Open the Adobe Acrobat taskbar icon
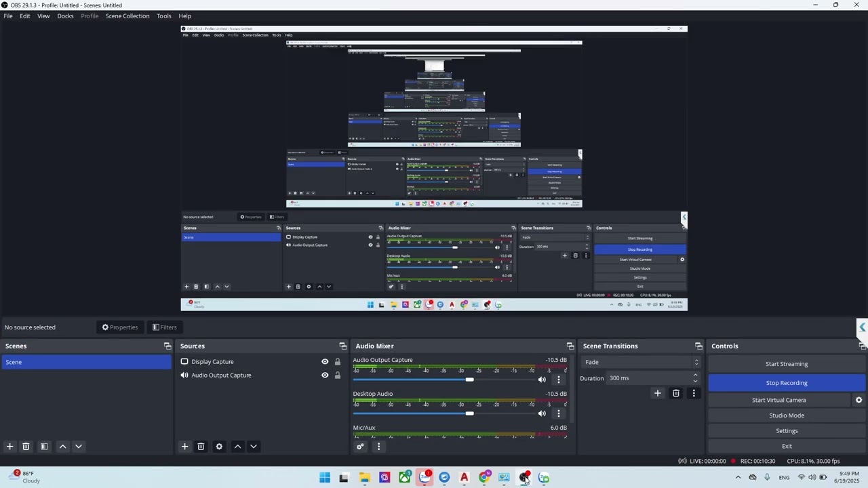Image resolution: width=868 pixels, height=488 pixels. (x=465, y=478)
